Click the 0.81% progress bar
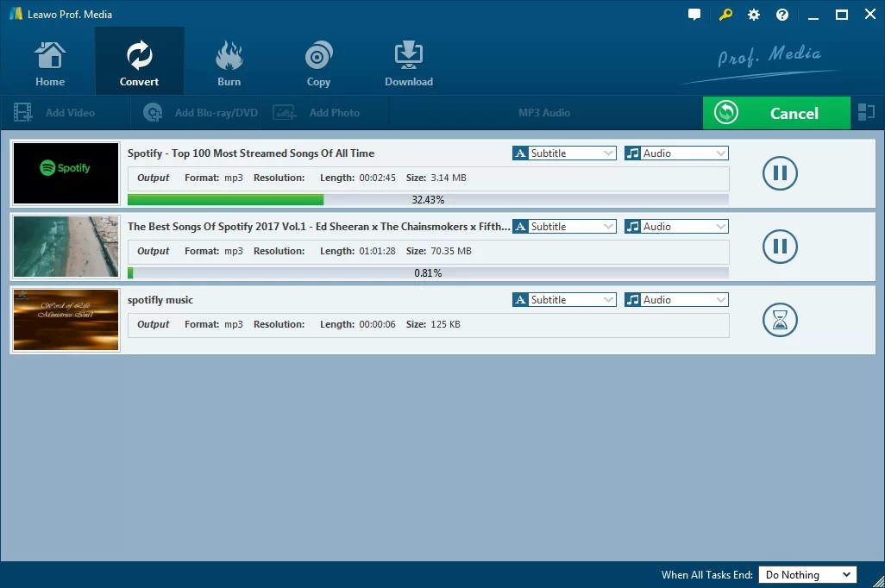The height and width of the screenshot is (588, 885). point(428,273)
